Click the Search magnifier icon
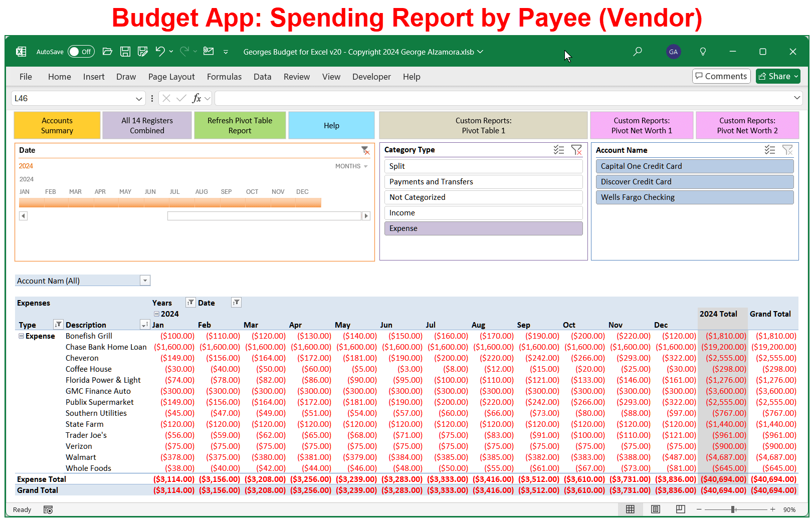 pos(638,52)
